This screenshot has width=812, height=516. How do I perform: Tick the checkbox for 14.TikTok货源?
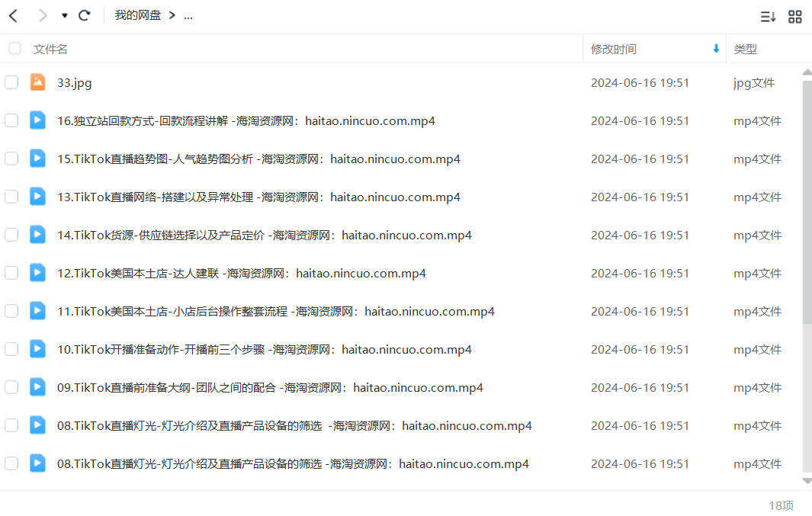point(11,235)
